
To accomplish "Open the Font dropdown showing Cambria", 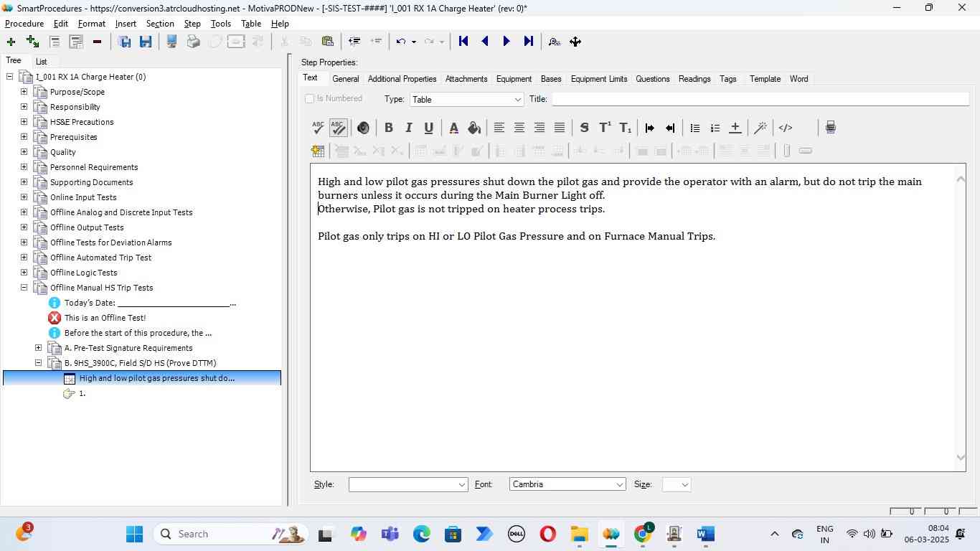I will (x=567, y=484).
